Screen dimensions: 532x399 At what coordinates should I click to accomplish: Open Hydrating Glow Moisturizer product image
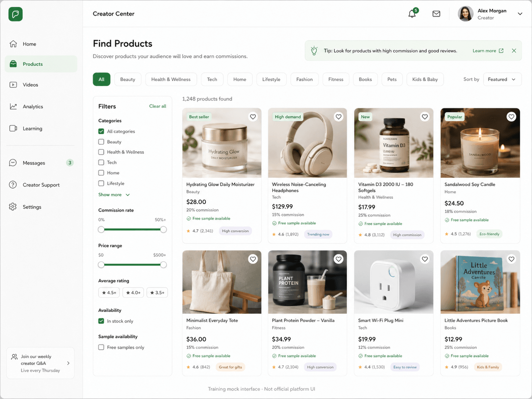coord(222,143)
